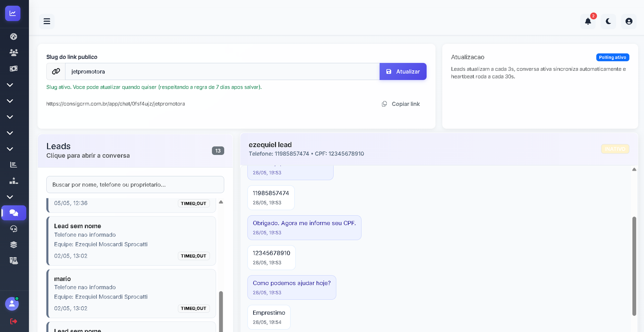
Task: Click the chain link icon beside slug
Action: [x=56, y=71]
